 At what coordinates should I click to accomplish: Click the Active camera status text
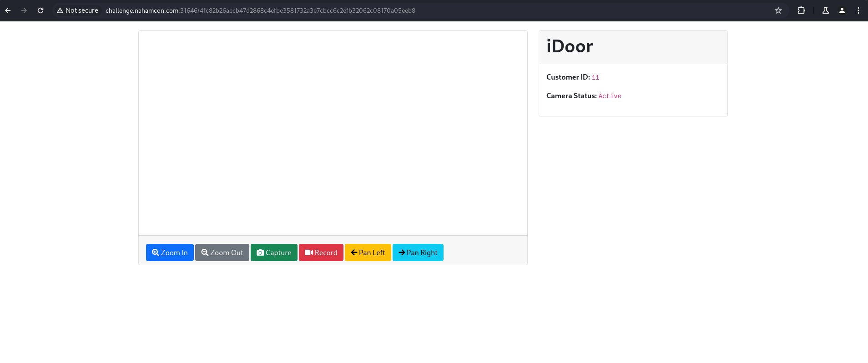coord(610,96)
